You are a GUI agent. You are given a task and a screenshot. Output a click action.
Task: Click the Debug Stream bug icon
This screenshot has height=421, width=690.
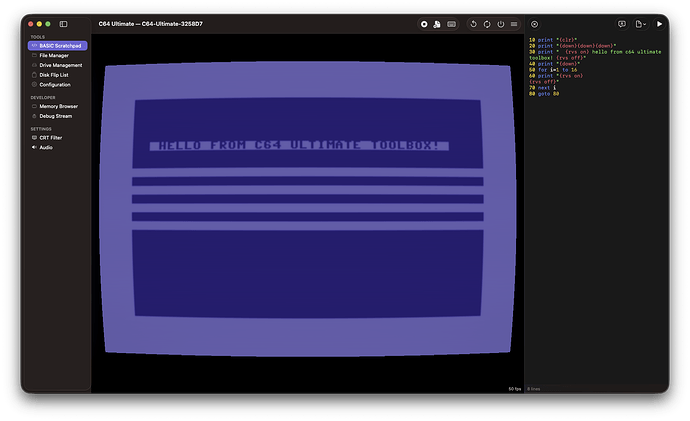(x=34, y=116)
